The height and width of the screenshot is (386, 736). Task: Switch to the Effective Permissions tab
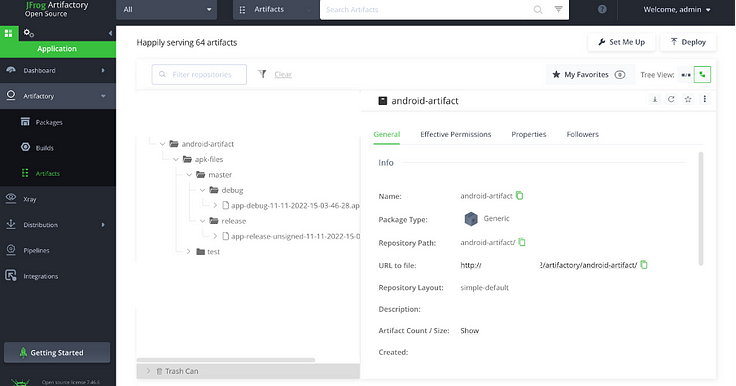(x=455, y=134)
